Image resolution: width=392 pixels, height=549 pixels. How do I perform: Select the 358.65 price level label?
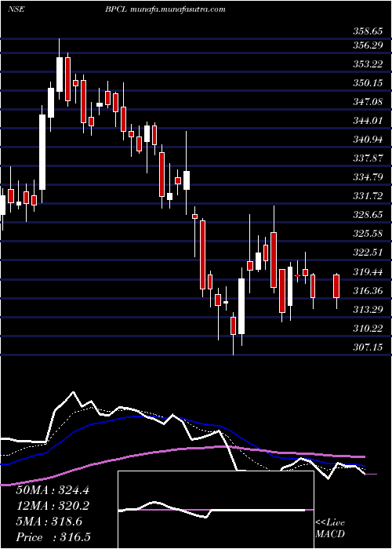click(367, 31)
